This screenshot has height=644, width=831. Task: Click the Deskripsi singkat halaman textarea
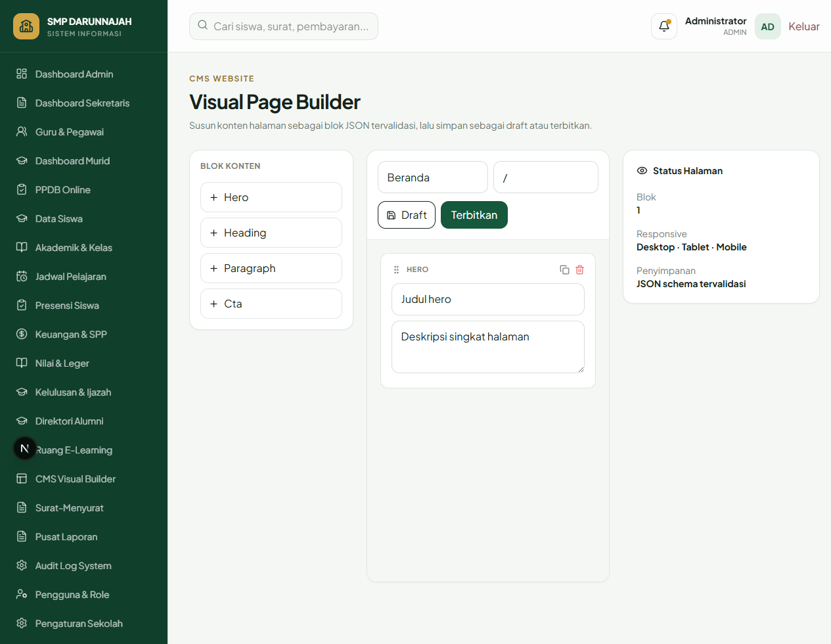pyautogui.click(x=488, y=347)
